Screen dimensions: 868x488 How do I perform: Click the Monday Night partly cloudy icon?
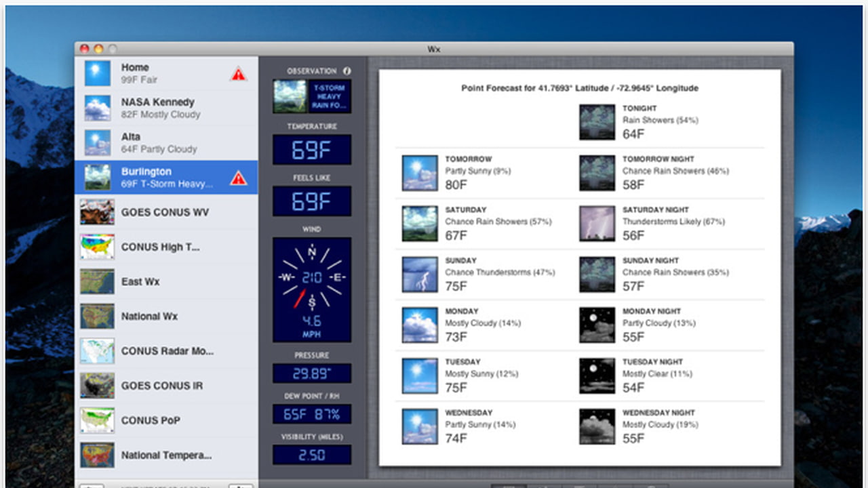[x=597, y=325]
